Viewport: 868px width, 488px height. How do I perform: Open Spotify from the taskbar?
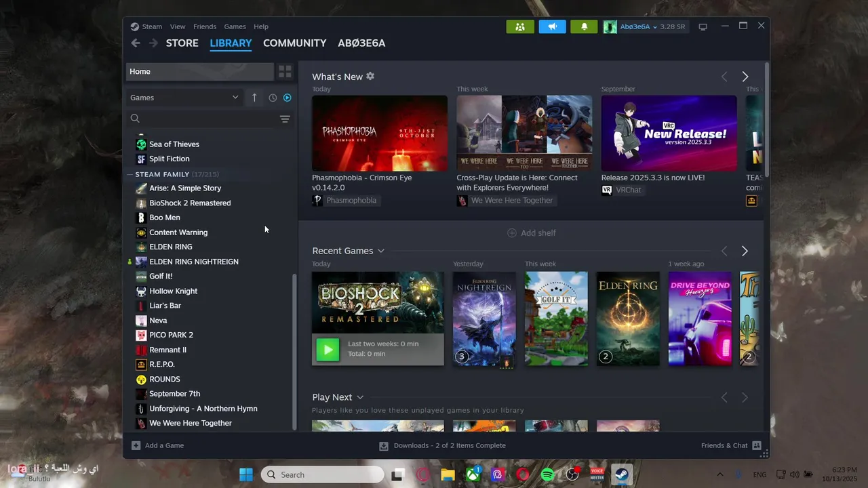point(547,474)
